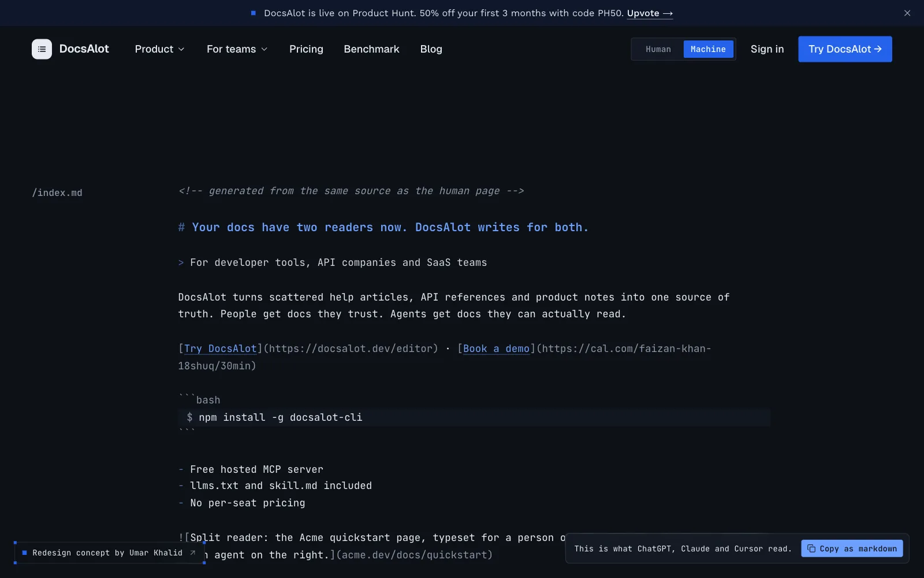Click the 'llms.txt and skill.md included' line

point(275,486)
